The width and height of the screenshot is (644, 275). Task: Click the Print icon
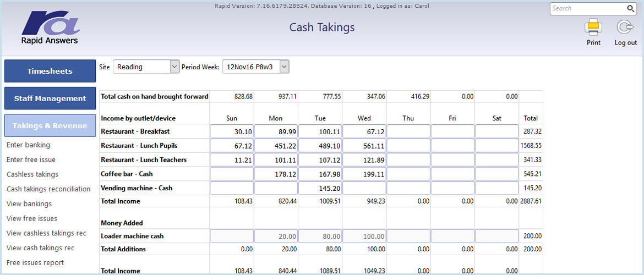tap(593, 27)
